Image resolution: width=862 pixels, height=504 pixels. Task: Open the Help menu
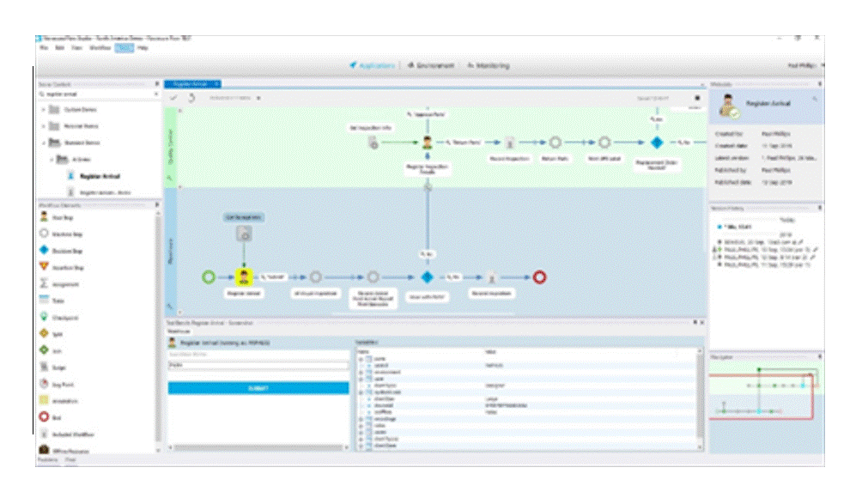tap(143, 48)
